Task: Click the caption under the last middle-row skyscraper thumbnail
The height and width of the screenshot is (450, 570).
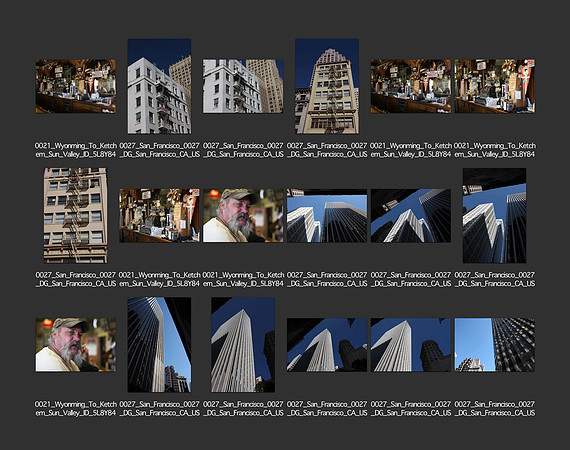Action: point(494,279)
